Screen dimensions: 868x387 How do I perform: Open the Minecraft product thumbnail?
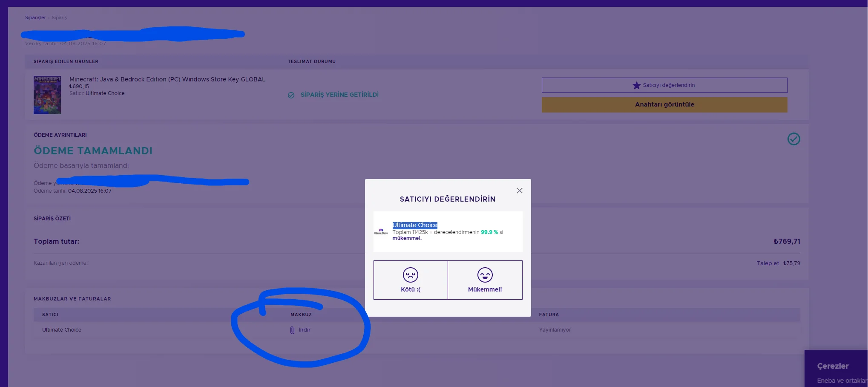point(47,95)
